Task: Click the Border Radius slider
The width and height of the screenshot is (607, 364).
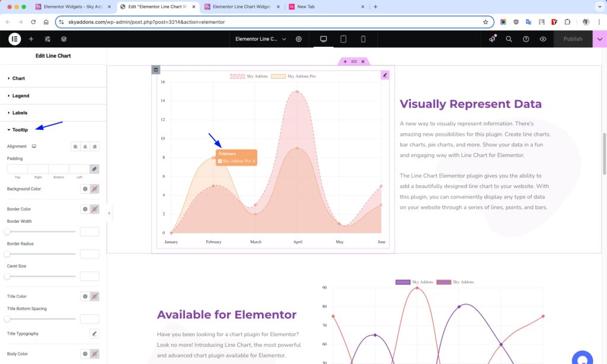Action: coord(41,254)
